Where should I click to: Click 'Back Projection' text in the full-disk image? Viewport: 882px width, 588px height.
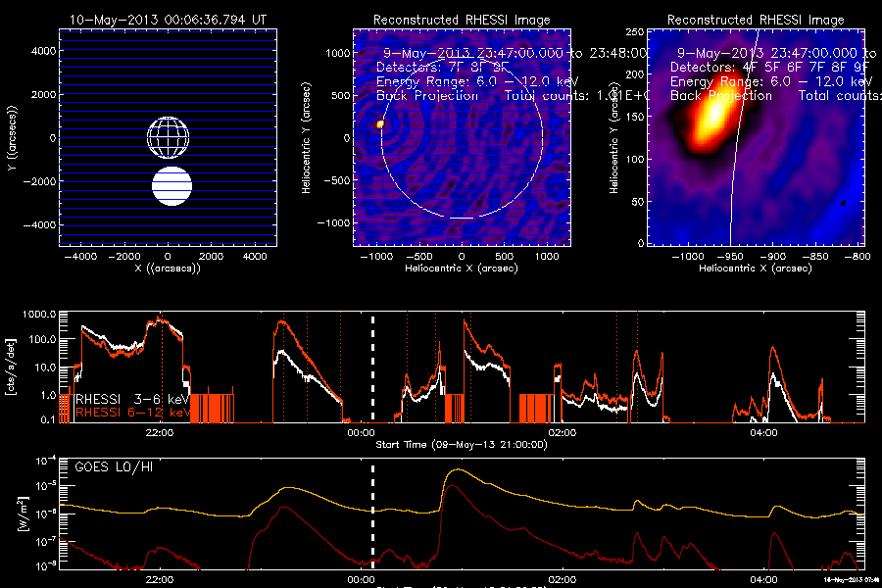pyautogui.click(x=427, y=96)
